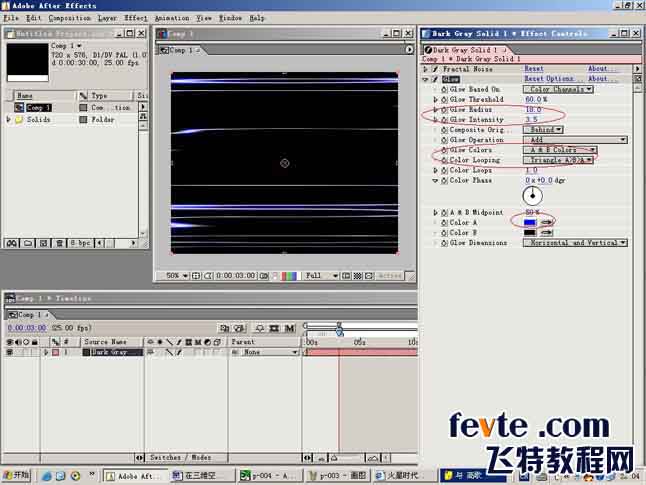Click the label color square of layer 1
The image size is (646, 485).
pos(56,352)
